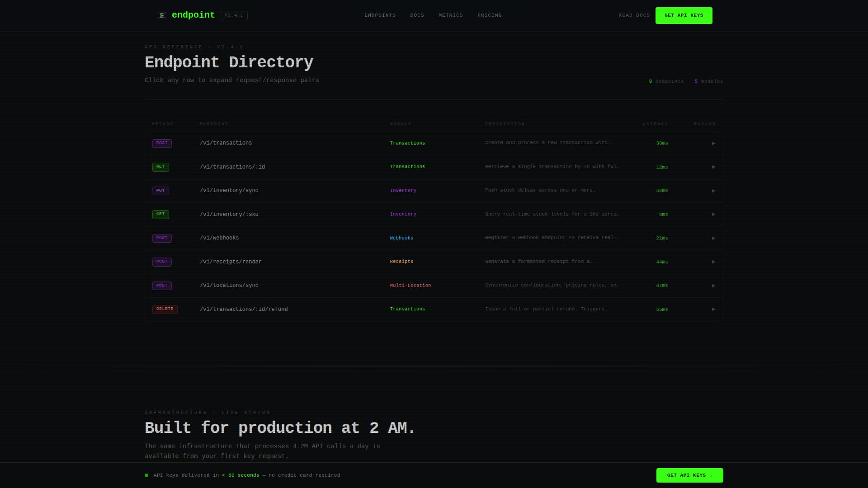Expand the /v1/inventory/sync row arrow
The image size is (868, 488).
click(x=713, y=191)
